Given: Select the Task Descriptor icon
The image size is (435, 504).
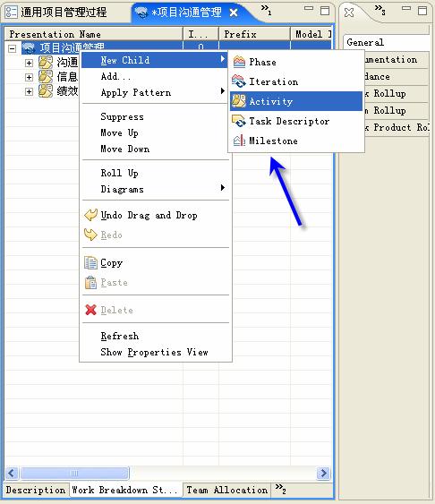Looking at the screenshot, I should click(239, 121).
